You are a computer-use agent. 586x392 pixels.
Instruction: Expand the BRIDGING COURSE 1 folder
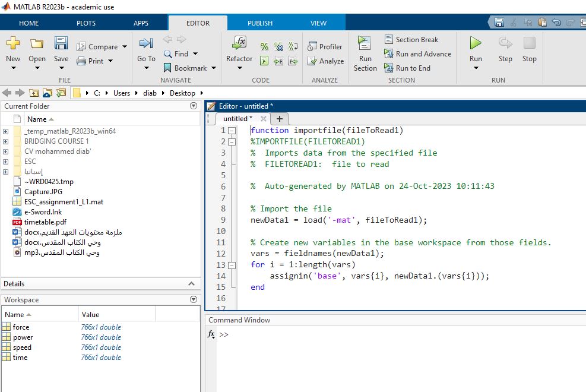[5, 141]
